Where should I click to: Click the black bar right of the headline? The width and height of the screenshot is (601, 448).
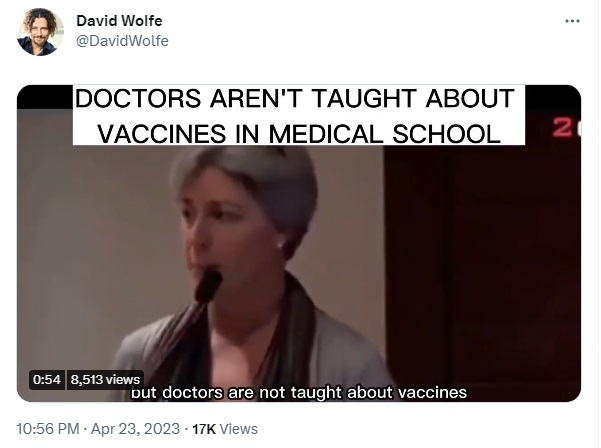(x=553, y=97)
